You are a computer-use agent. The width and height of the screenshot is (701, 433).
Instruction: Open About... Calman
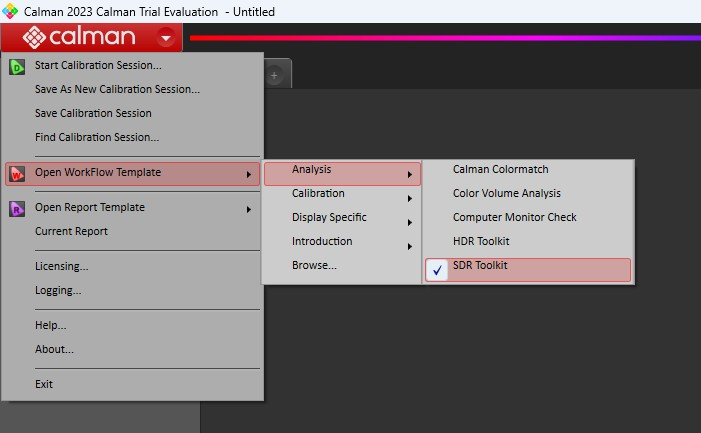pos(55,349)
